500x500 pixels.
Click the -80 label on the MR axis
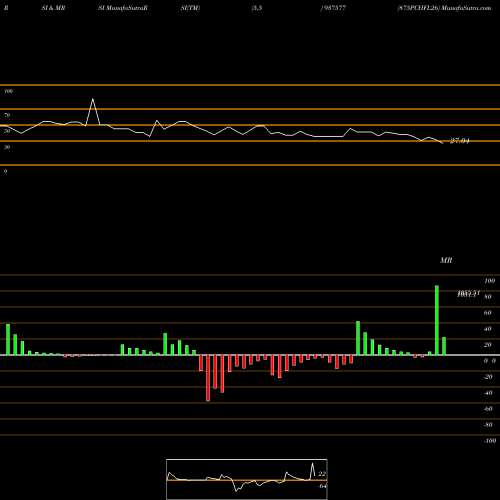tap(488, 425)
